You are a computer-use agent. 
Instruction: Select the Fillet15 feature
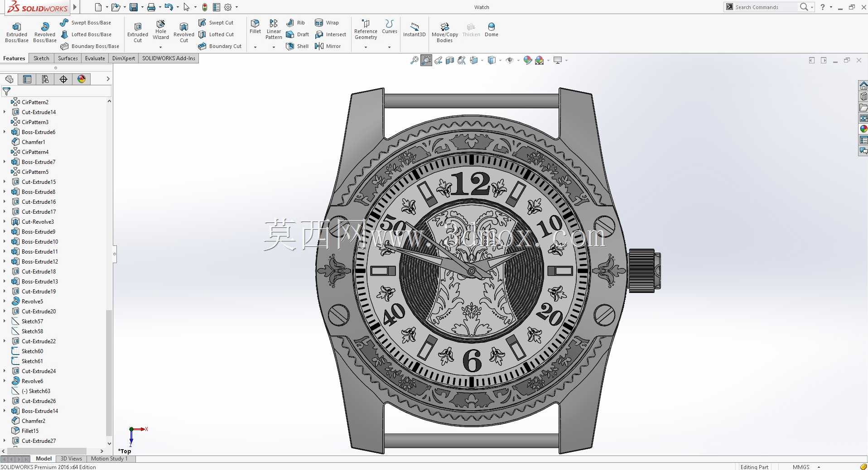[x=25, y=431]
